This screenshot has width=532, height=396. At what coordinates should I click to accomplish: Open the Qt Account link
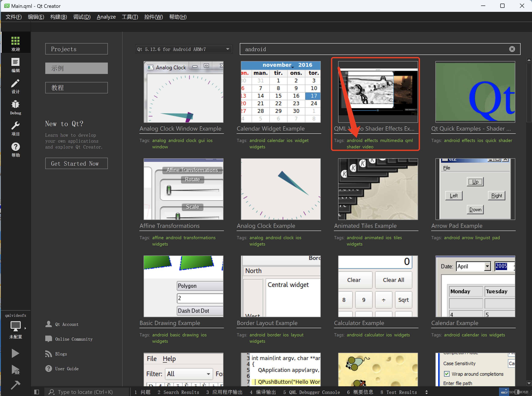[x=67, y=324]
